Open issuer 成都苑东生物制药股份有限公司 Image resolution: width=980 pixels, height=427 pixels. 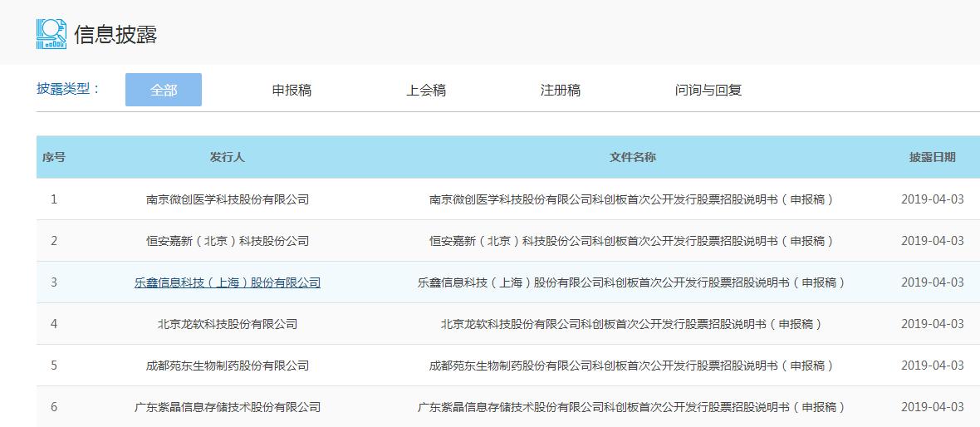click(227, 366)
